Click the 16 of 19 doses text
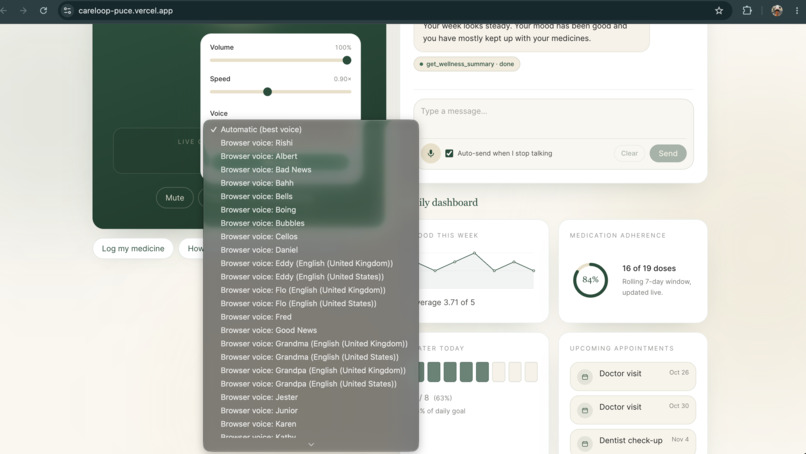The height and width of the screenshot is (454, 806). tap(649, 268)
